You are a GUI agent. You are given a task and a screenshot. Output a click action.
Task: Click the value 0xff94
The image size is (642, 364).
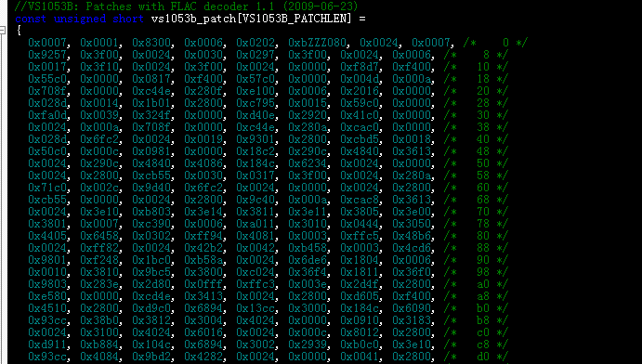[x=203, y=236]
